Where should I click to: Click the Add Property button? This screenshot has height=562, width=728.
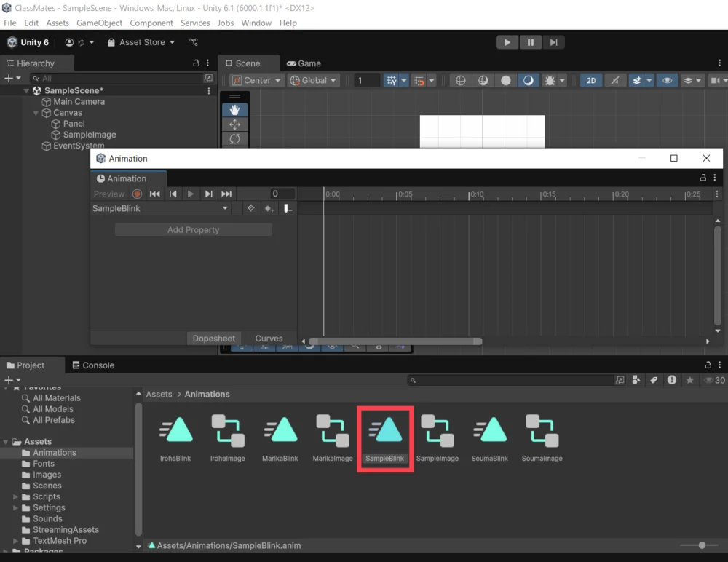tap(193, 230)
